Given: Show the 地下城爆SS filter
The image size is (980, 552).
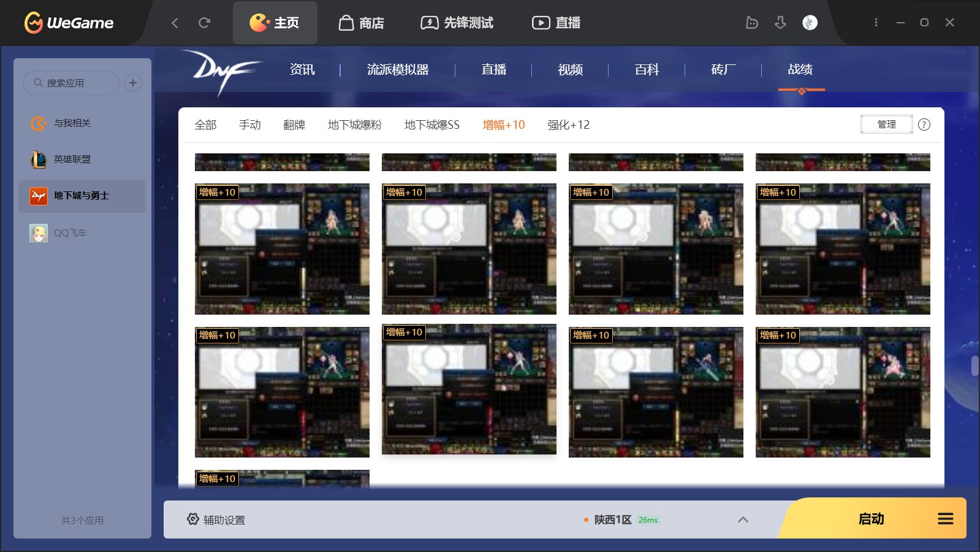Looking at the screenshot, I should (x=432, y=125).
